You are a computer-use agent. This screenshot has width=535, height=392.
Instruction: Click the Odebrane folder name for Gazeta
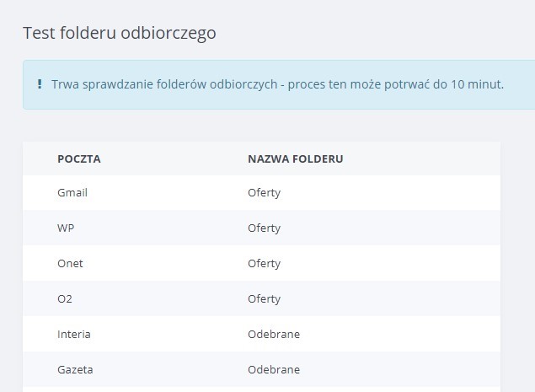tap(273, 369)
